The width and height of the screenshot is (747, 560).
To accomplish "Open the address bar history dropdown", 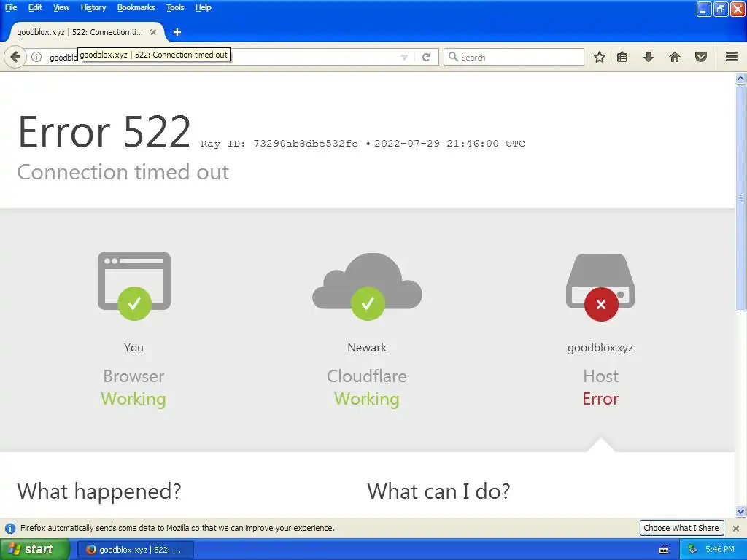I will (404, 57).
